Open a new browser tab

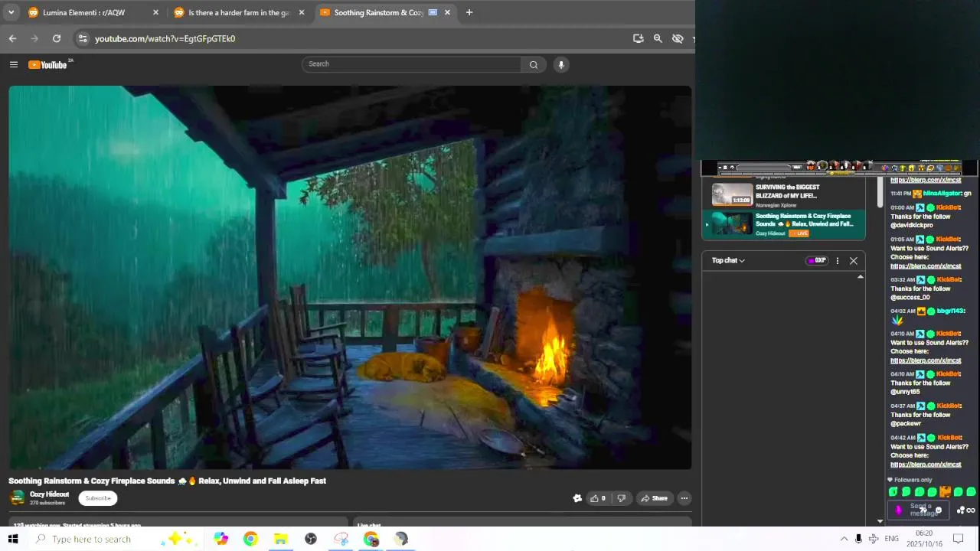pyautogui.click(x=469, y=12)
